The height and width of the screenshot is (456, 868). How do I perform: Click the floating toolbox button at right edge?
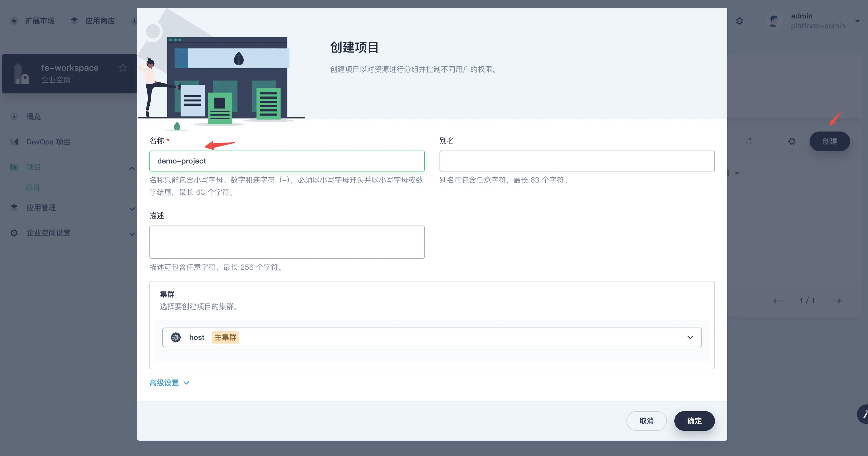click(863, 414)
